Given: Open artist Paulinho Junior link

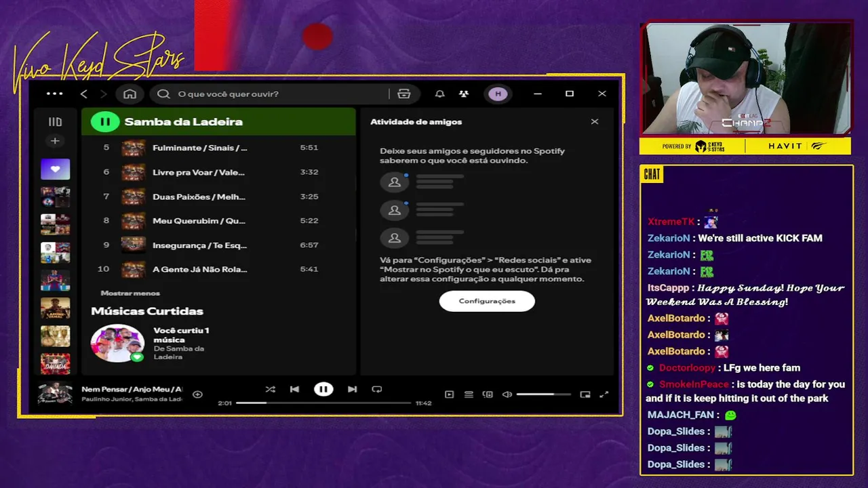Looking at the screenshot, I should pos(108,399).
